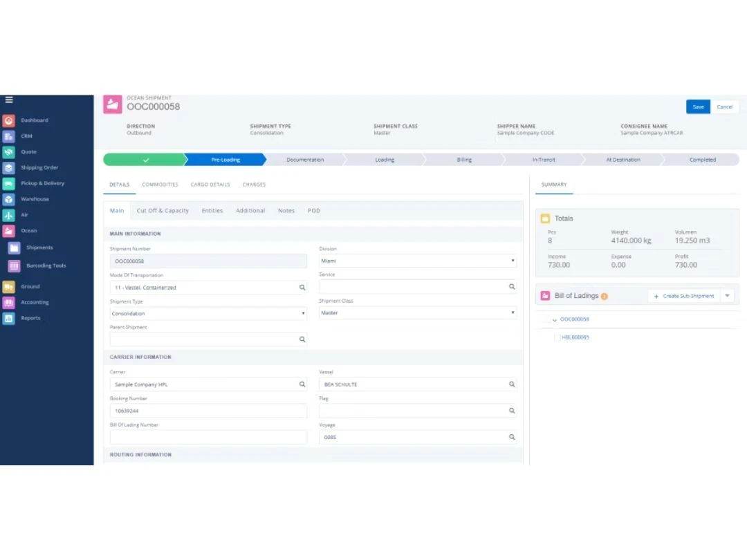The image size is (747, 560).
Task: Open the Commodities tab
Action: pyautogui.click(x=160, y=185)
